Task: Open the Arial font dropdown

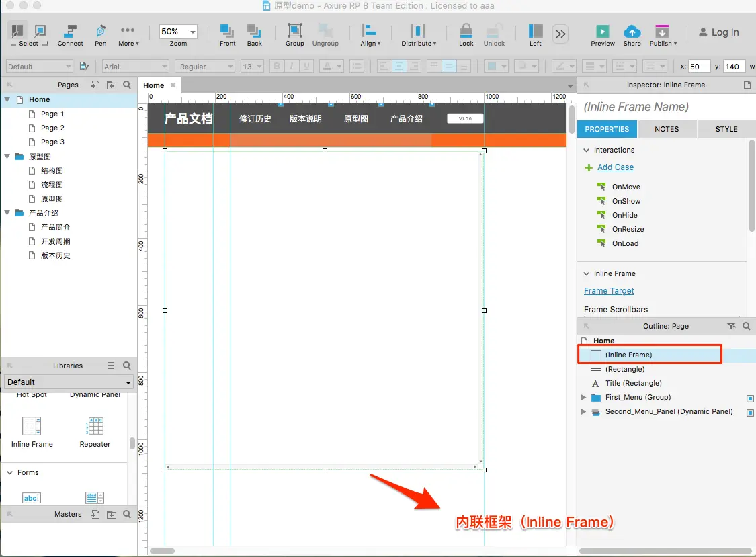Action: [136, 66]
